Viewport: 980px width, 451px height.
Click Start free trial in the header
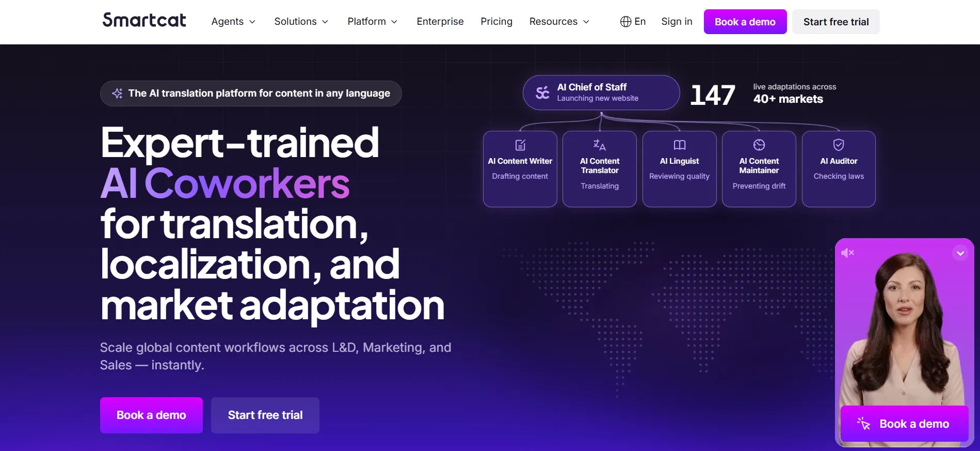(836, 22)
